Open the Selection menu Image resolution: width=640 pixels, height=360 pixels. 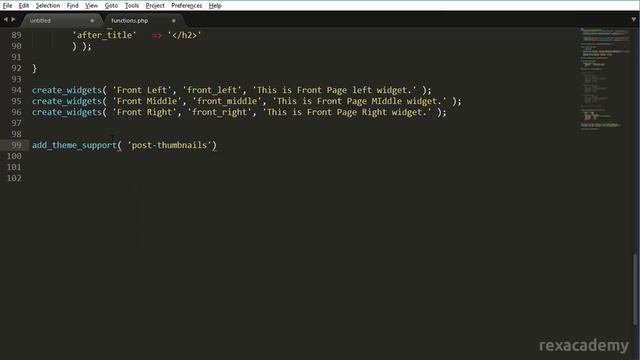(x=48, y=6)
